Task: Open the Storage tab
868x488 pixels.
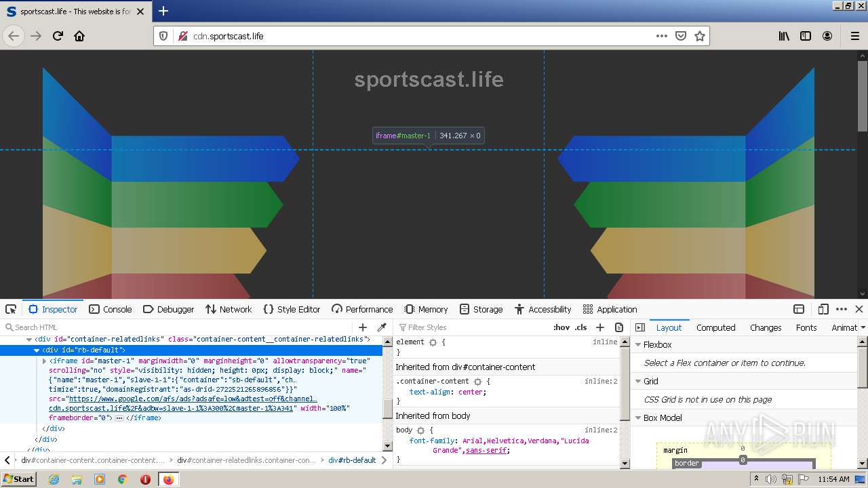Action: click(x=481, y=309)
